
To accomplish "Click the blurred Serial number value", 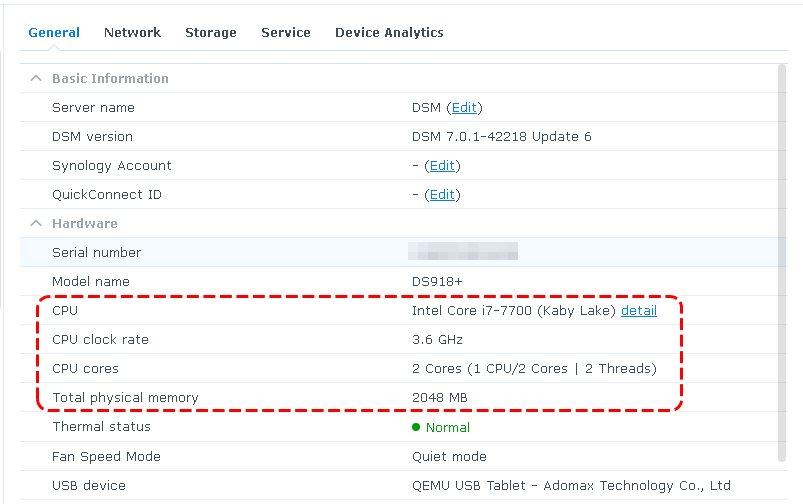I will [x=464, y=252].
